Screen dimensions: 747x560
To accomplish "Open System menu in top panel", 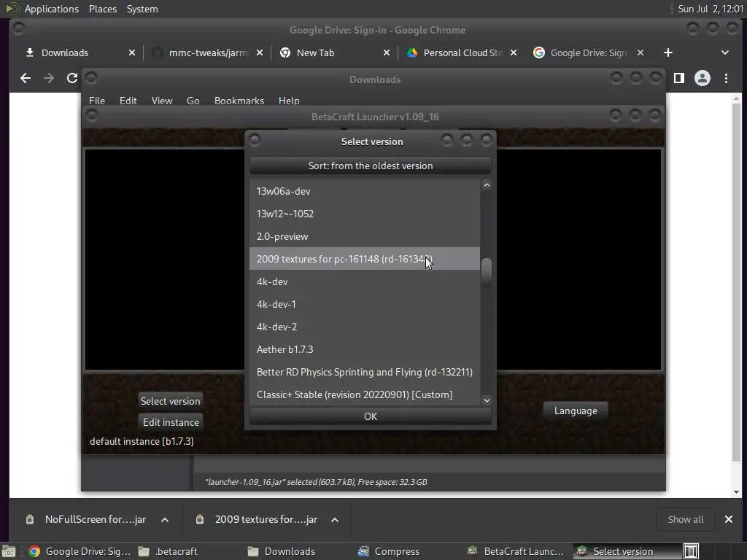I will pos(142,9).
